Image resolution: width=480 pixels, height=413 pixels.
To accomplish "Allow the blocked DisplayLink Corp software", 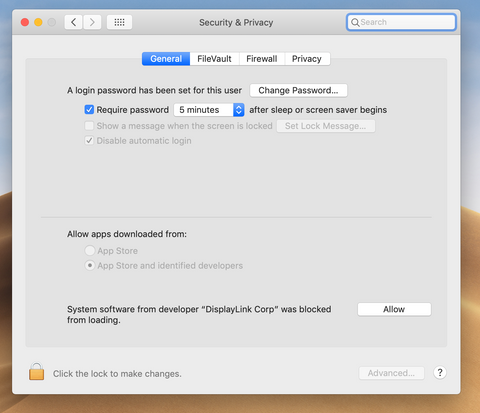I will tap(394, 309).
